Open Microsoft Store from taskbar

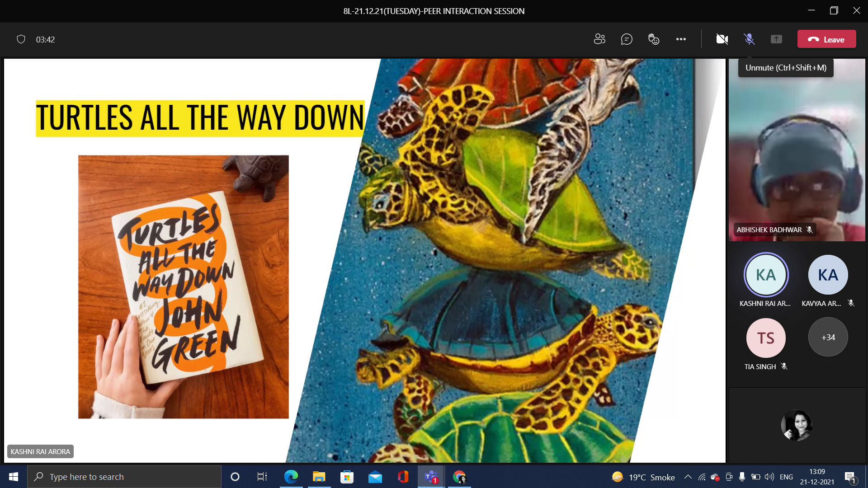(x=347, y=477)
